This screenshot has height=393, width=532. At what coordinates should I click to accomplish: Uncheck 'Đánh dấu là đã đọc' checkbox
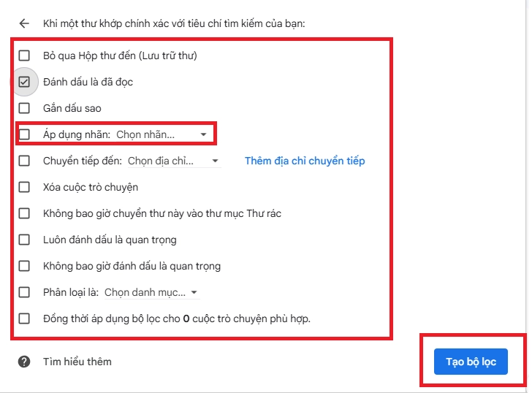point(25,82)
